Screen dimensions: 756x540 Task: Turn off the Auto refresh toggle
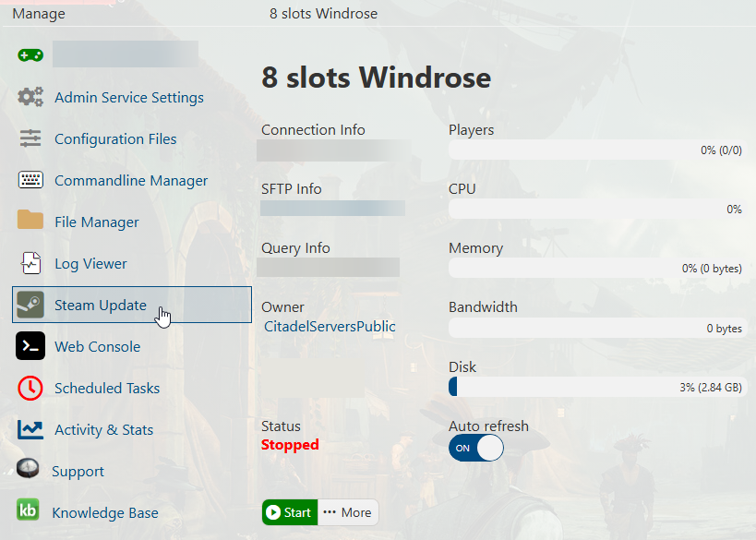tap(476, 448)
